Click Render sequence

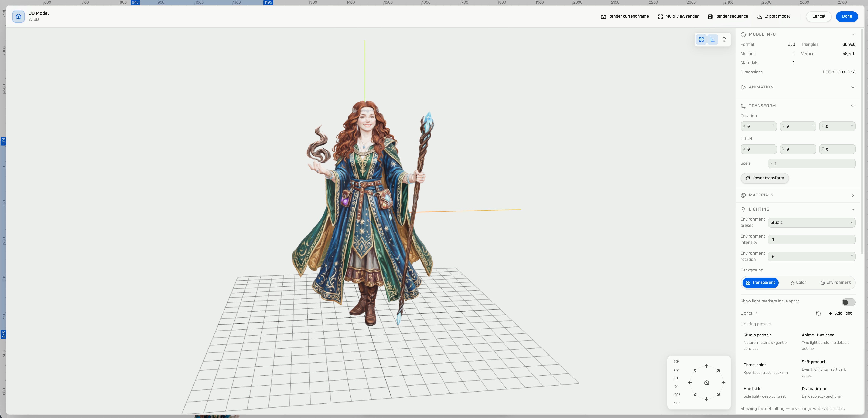[727, 16]
